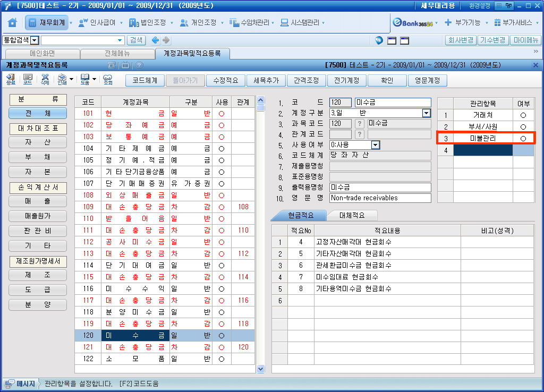Image resolution: width=544 pixels, height=392 pixels.
Task: Toggle the usage circle for account 101 현금
Action: pos(222,114)
